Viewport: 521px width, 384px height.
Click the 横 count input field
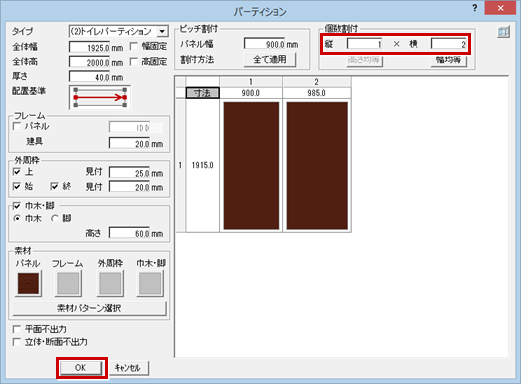[x=449, y=44]
